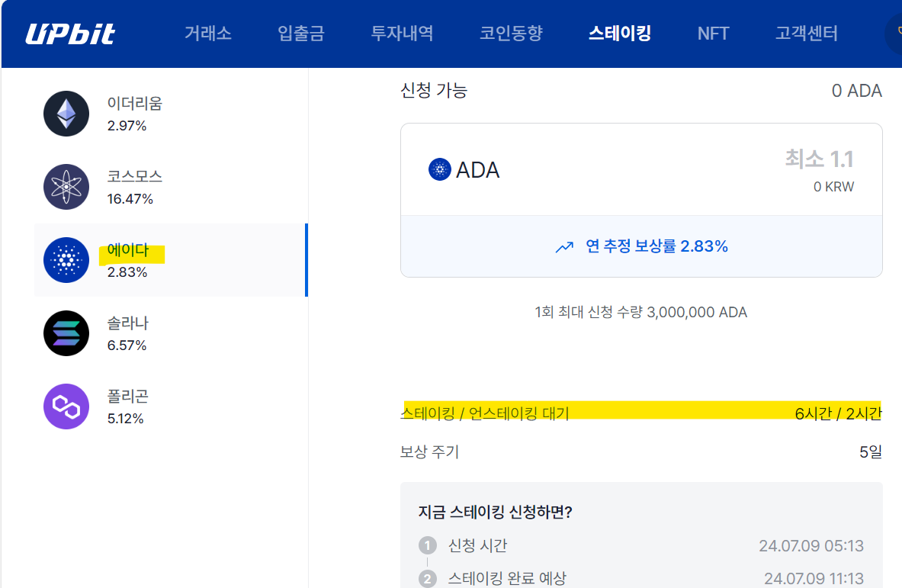Click the 2.97% Ethereum reward rate

[127, 125]
